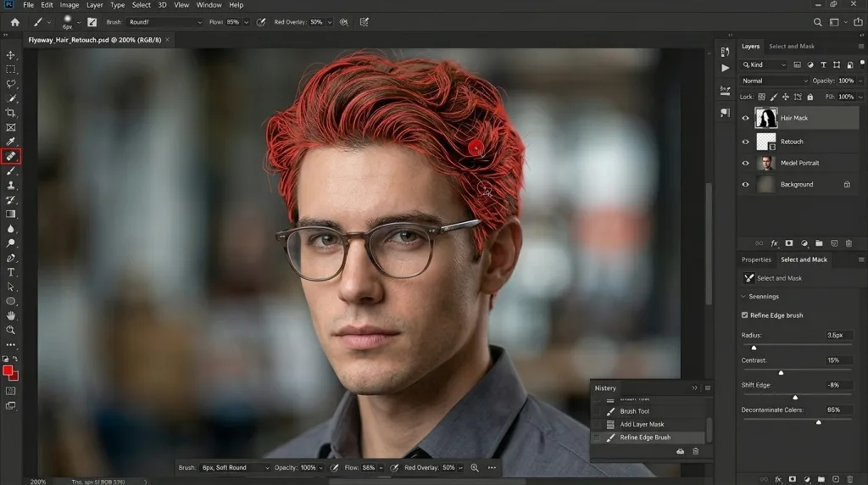This screenshot has height=485, width=868.
Task: Add layer style with fx icon
Action: tap(775, 243)
